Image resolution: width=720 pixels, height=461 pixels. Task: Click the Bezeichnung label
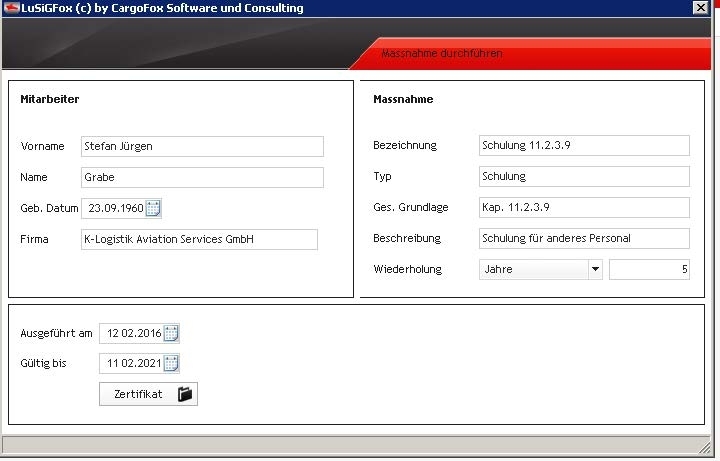point(405,146)
